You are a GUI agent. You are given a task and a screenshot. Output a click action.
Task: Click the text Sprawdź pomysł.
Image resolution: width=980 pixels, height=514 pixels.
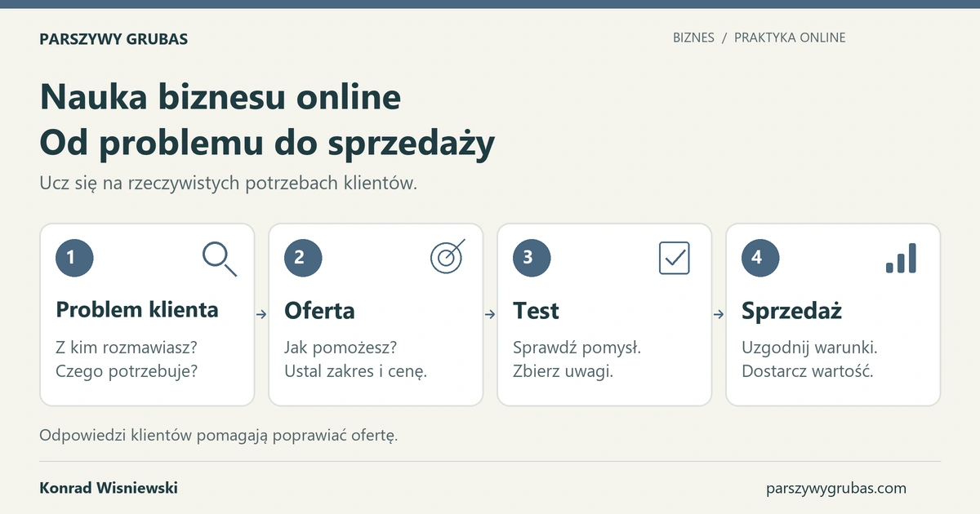click(577, 348)
